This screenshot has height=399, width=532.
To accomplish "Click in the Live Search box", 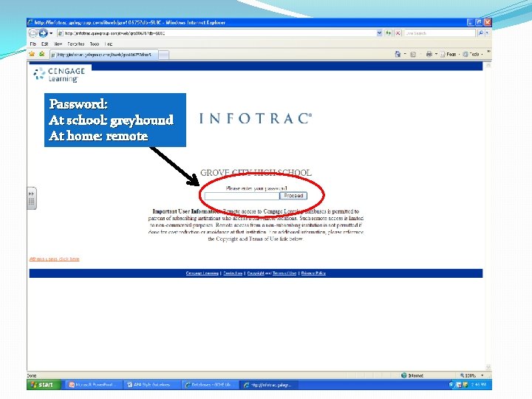I will click(440, 33).
